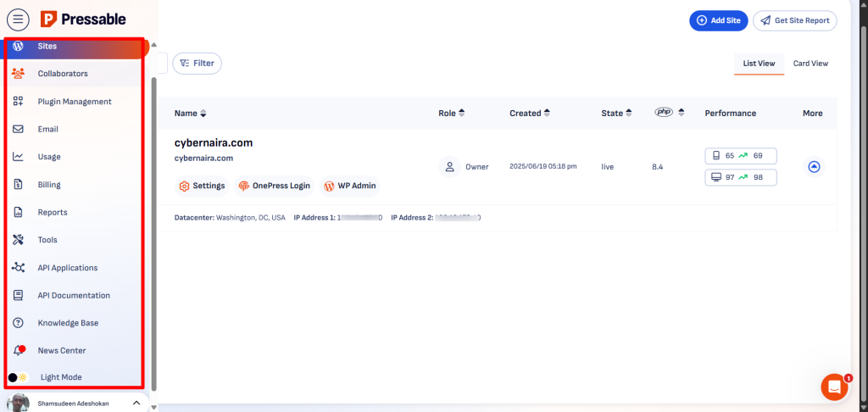Switch to Card View
This screenshot has height=412, width=868.
810,64
